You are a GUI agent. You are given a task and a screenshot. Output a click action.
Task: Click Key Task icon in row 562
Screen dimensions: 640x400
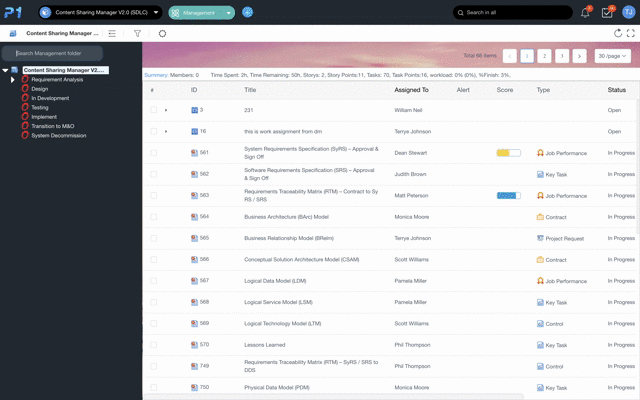540,174
